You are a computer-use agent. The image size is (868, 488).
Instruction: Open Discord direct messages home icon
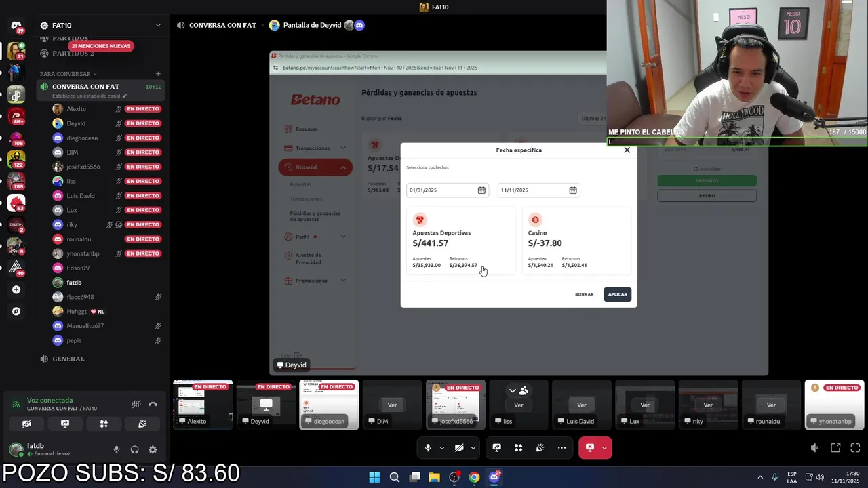pos(16,26)
